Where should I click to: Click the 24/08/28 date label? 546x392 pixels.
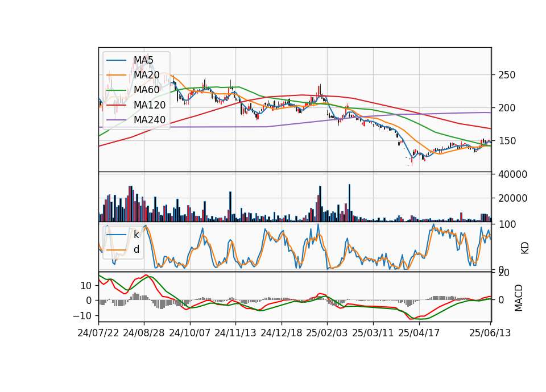[x=144, y=333]
